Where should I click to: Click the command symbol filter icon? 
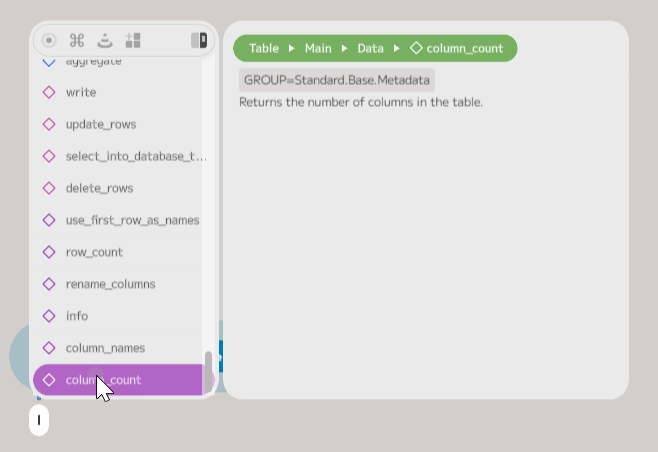77,41
